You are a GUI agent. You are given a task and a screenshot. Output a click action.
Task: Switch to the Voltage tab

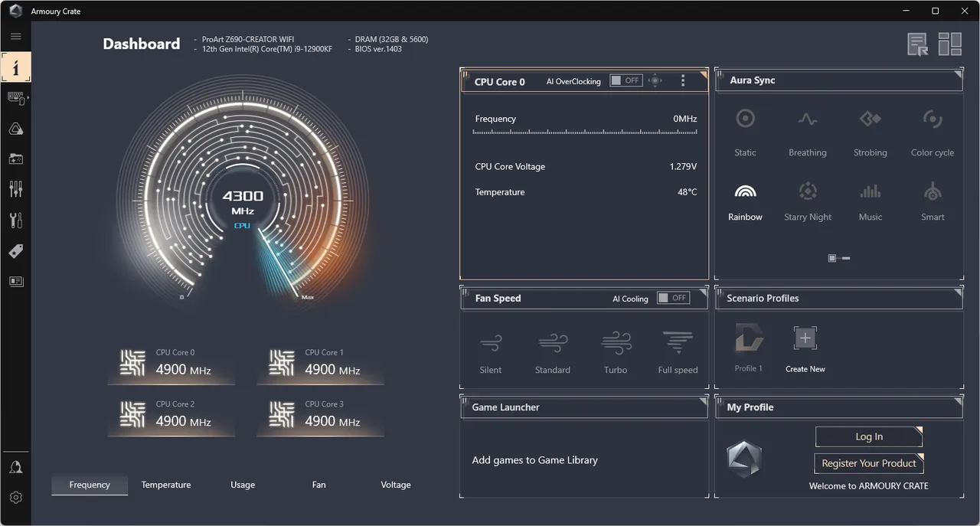coord(396,485)
